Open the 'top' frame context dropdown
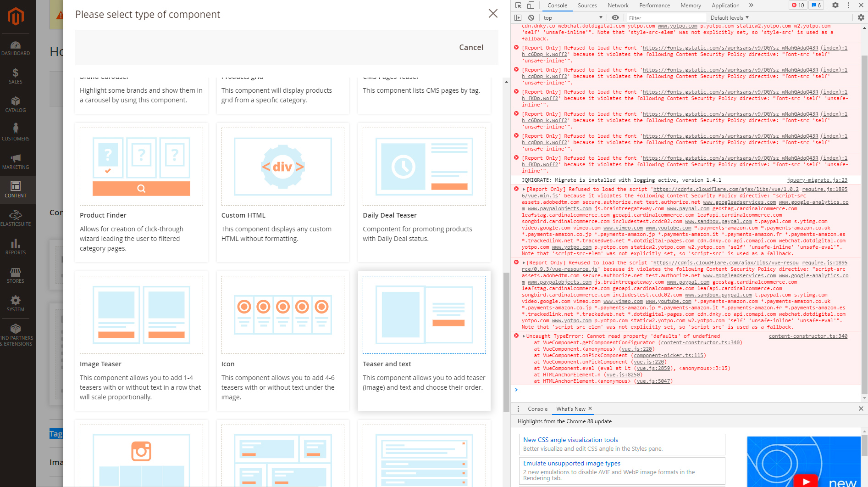The image size is (868, 487). tap(572, 17)
